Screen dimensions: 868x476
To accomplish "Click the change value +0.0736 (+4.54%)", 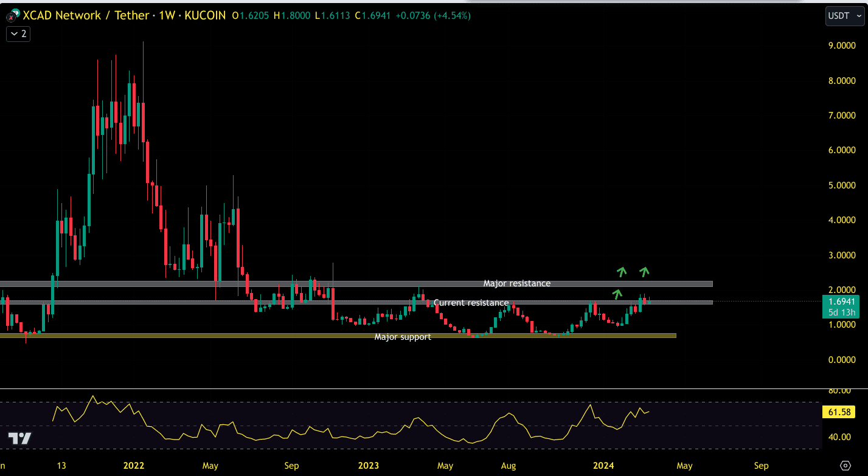I will (x=433, y=16).
